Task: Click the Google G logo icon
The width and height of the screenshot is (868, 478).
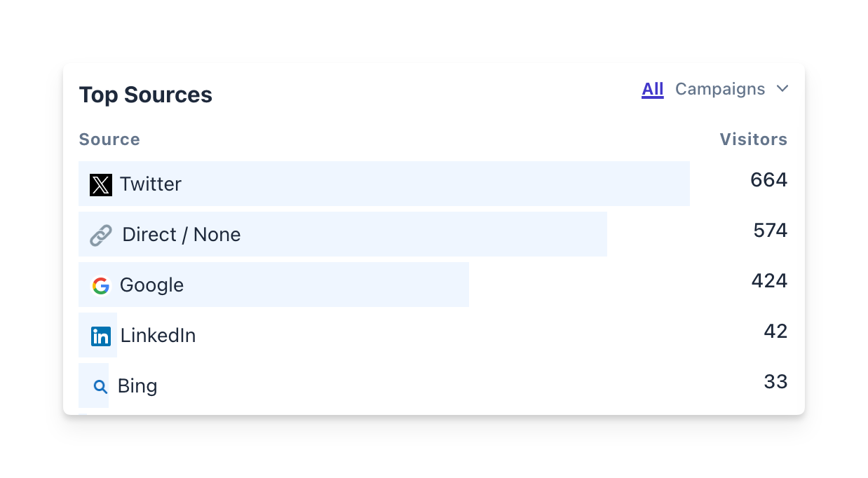Action: tap(101, 286)
